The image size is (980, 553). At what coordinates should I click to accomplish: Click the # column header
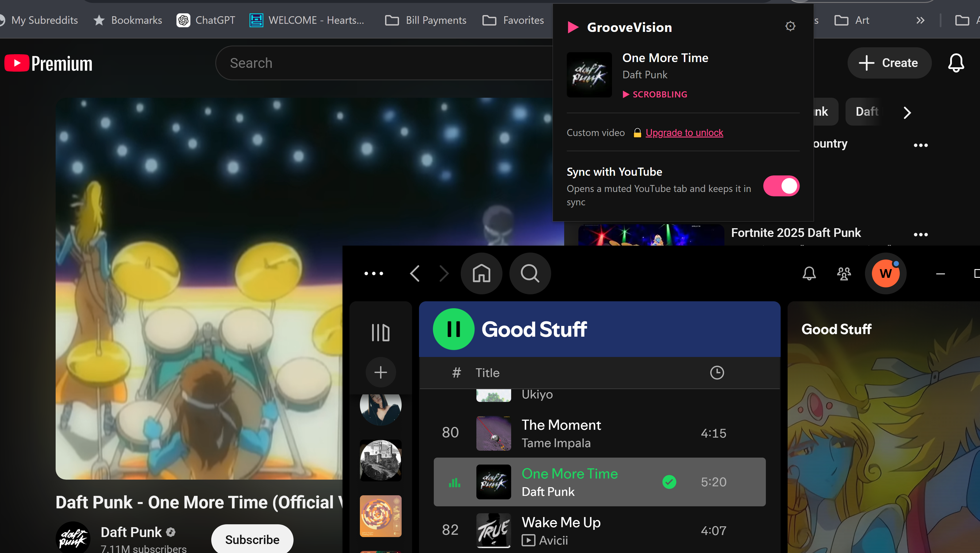click(456, 373)
